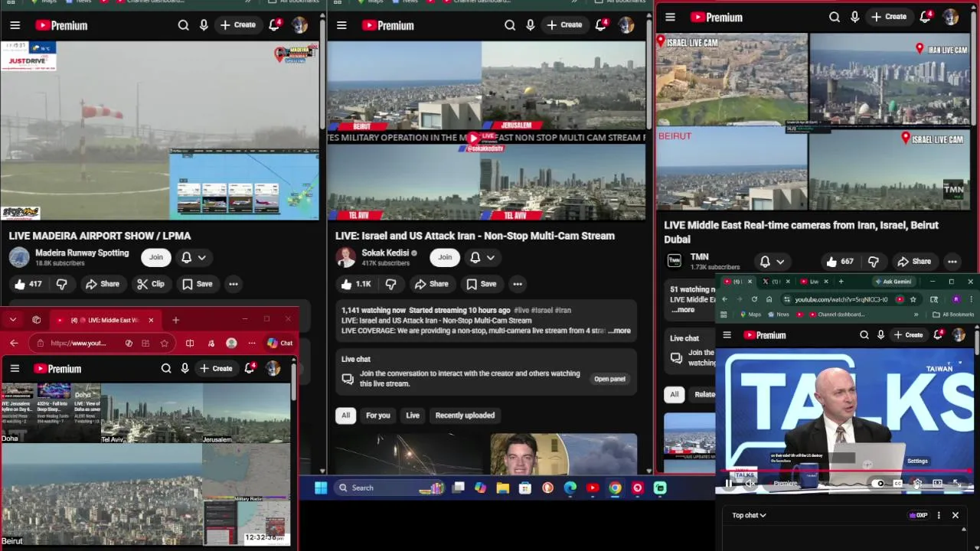Search YouTube in Madeira Airport window
The image size is (980, 551).
184,25
